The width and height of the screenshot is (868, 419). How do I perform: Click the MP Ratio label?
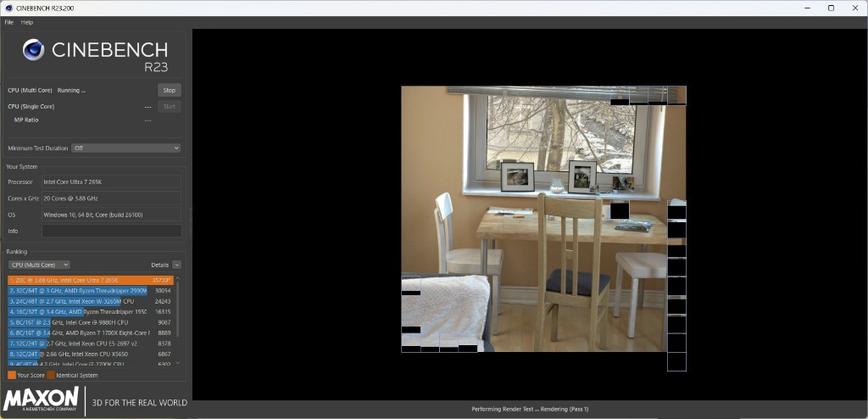(26, 120)
